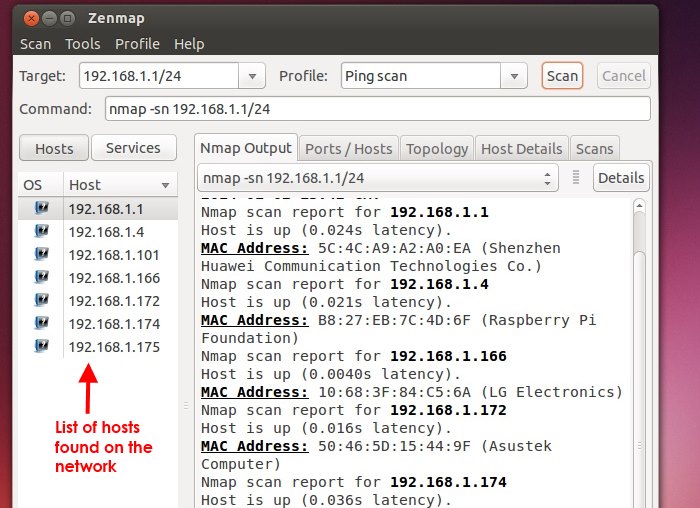This screenshot has height=508, width=700.
Task: Select the Services view button
Action: pos(133,148)
